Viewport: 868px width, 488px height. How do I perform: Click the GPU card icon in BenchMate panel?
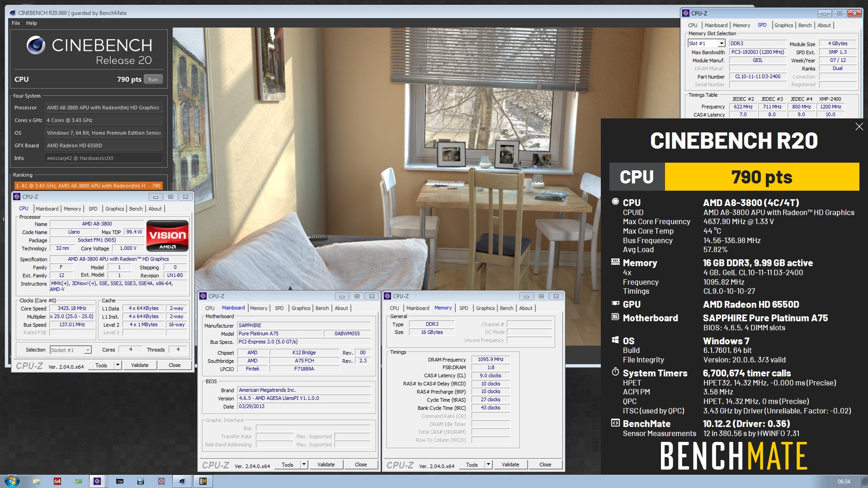tap(615, 303)
